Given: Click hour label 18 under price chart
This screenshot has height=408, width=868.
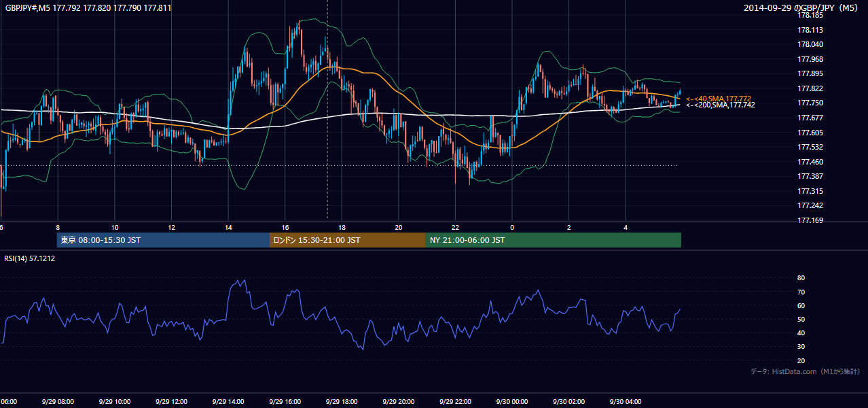Looking at the screenshot, I should coord(342,227).
